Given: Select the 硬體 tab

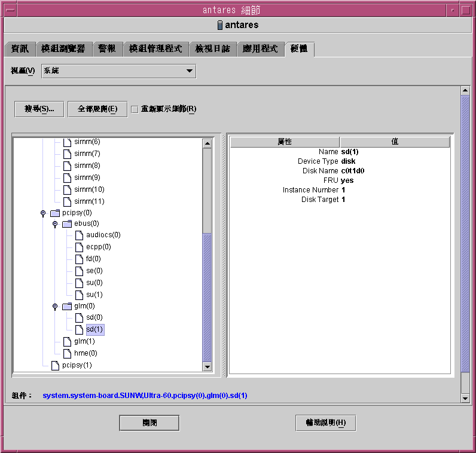Looking at the screenshot, I should click(300, 49).
